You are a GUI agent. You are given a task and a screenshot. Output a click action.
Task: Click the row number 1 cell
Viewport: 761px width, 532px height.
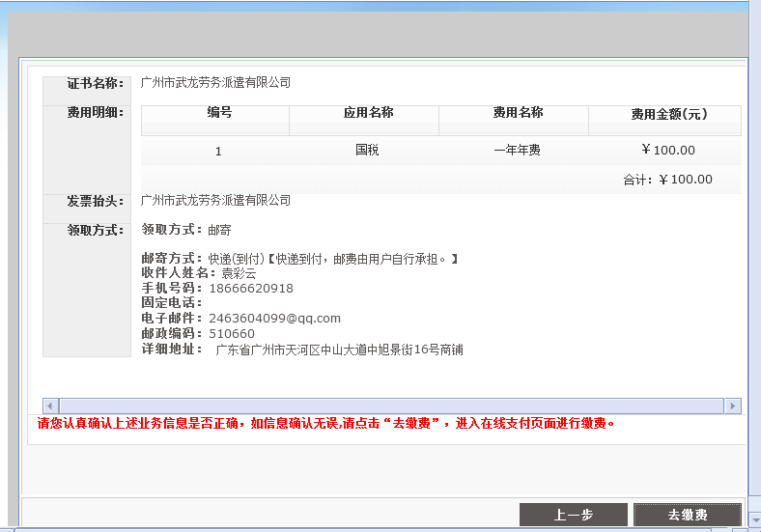tap(218, 152)
